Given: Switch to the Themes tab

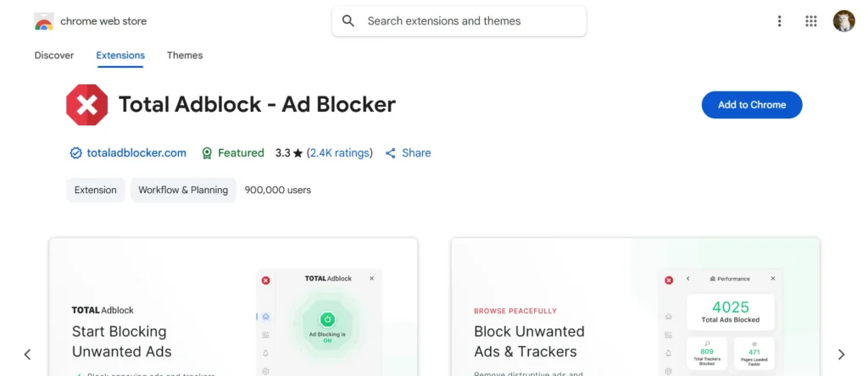Looking at the screenshot, I should (x=185, y=55).
